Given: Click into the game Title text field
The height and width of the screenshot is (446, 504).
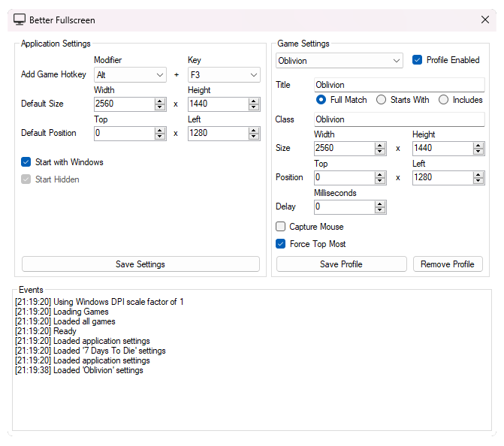Looking at the screenshot, I should coord(399,85).
